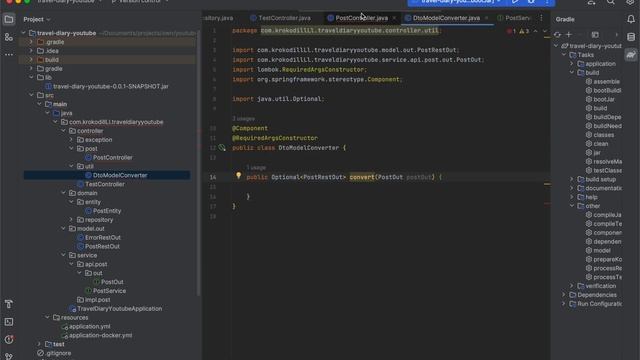
Task: Click the search magnifier in title bar
Action: coord(611,2)
